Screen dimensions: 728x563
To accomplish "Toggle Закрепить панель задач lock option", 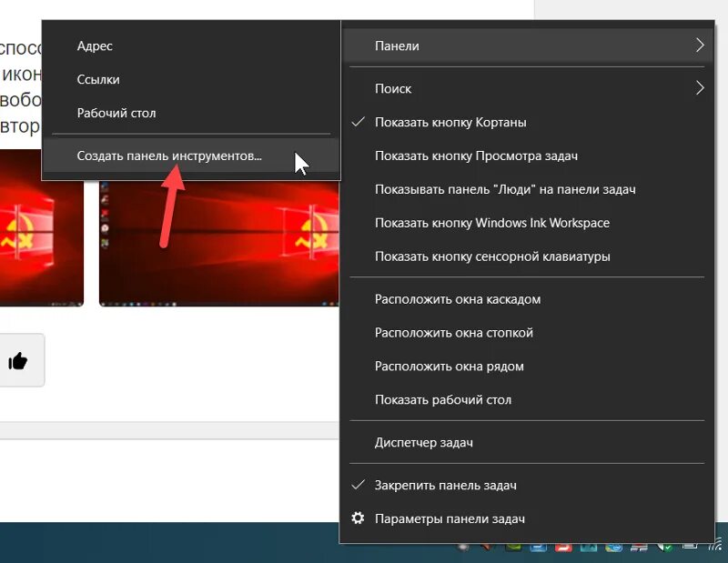I will point(527,485).
